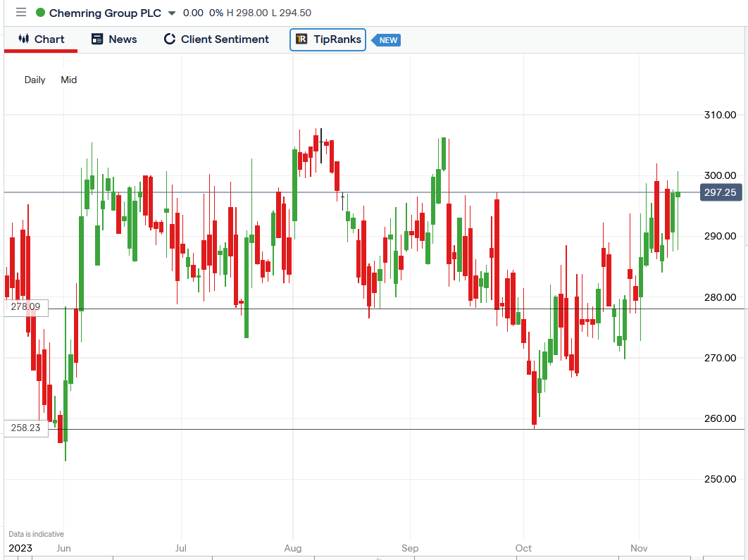Select the 258.23 horizontal line label
Screen dimensions: 748x560
[26, 428]
